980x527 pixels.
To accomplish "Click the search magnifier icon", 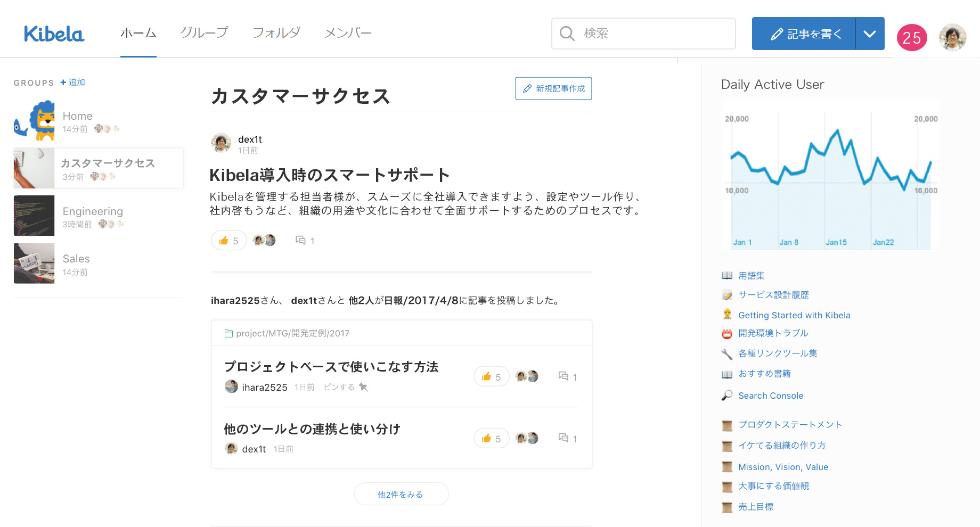I will click(567, 34).
